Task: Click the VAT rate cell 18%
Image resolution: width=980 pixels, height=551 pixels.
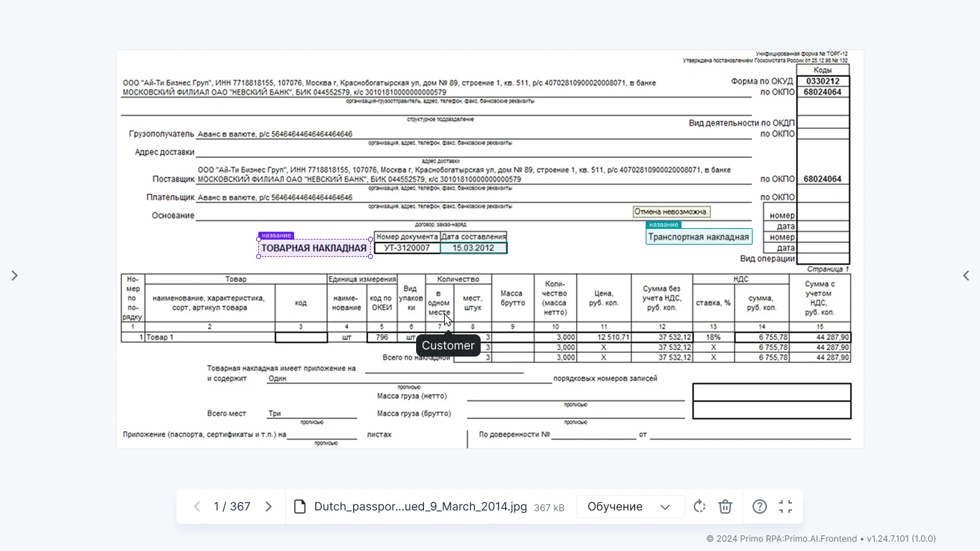Action: click(x=713, y=337)
